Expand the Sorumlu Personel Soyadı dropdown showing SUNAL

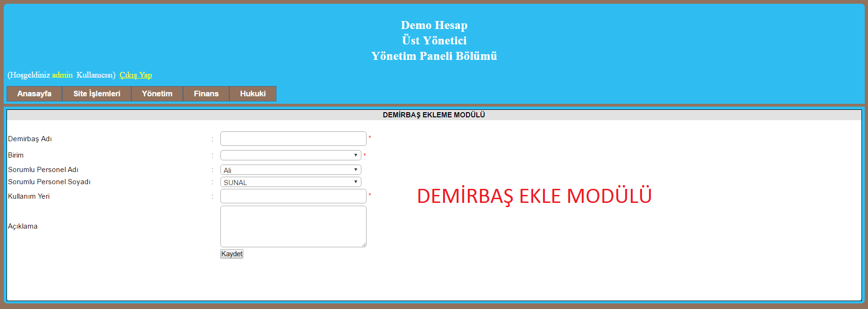click(290, 182)
